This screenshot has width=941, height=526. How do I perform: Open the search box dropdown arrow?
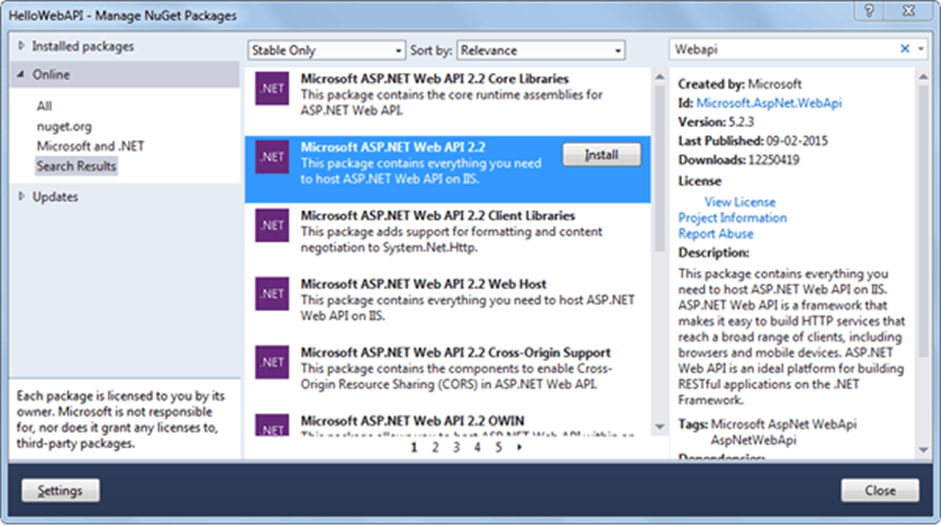[x=921, y=49]
